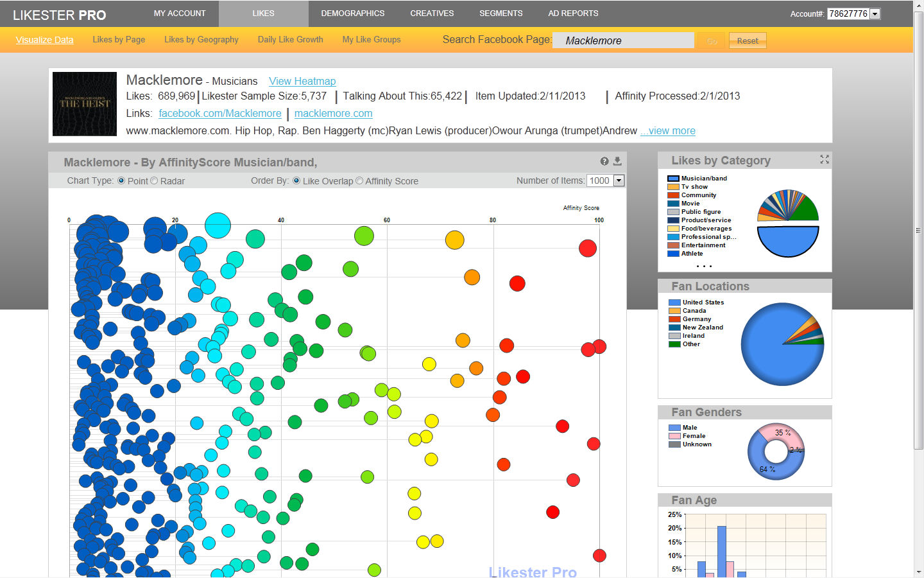Switch to Likes by Page
Screen dimensions: 924x578
[x=119, y=40]
